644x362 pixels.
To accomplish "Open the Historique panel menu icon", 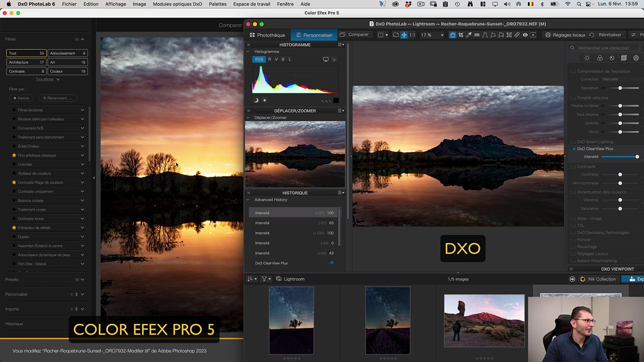I will [341, 193].
